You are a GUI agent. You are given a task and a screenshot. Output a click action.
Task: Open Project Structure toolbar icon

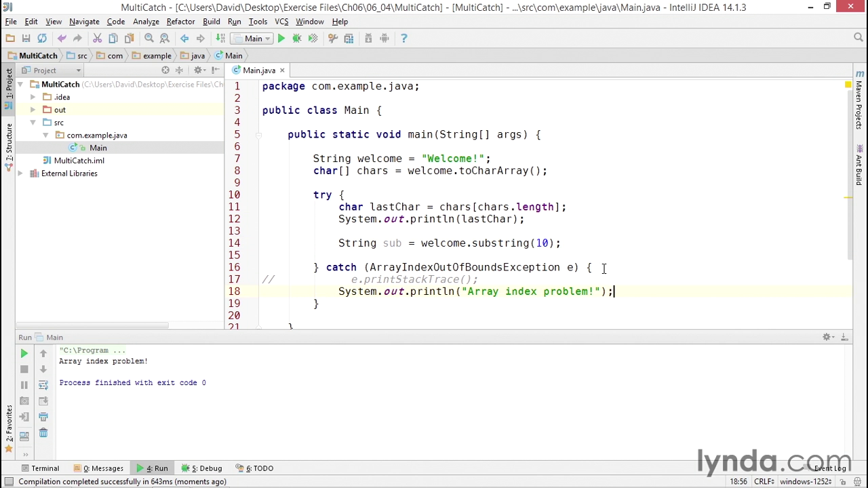(x=349, y=39)
